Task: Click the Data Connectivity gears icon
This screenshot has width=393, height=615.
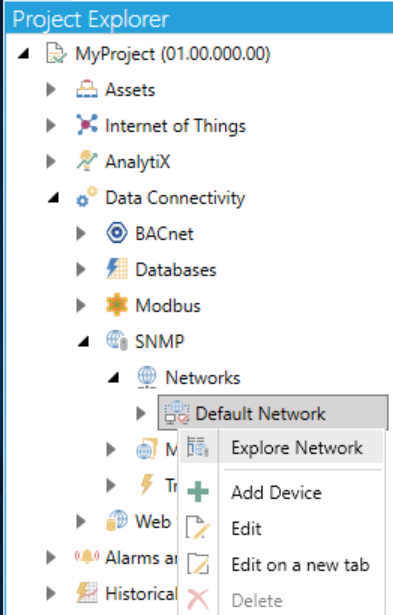Action: 87,197
